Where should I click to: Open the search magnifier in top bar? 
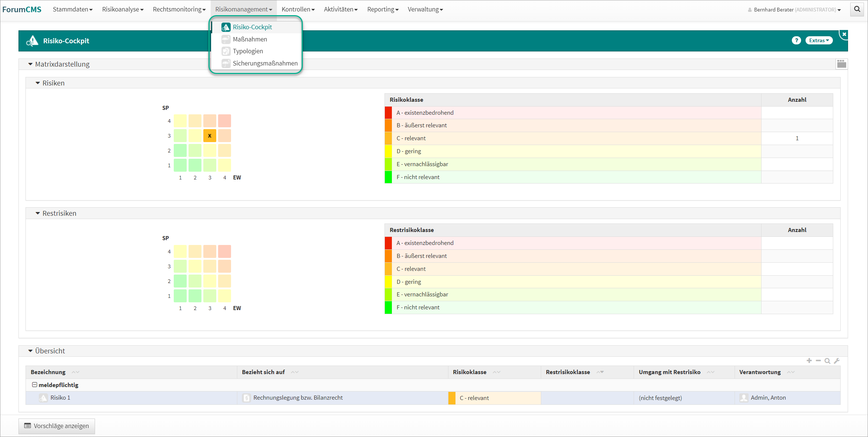[x=857, y=9]
